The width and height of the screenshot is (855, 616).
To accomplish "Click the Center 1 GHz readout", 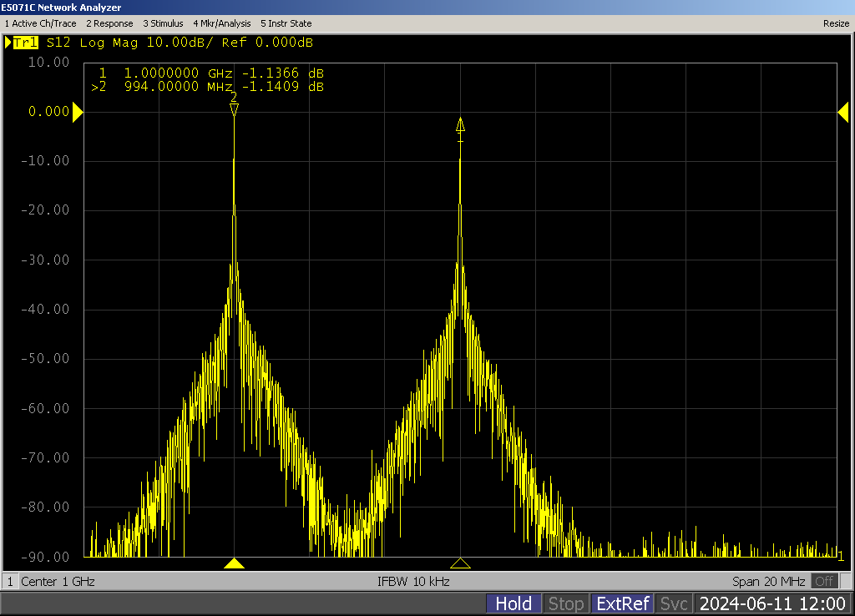I will click(x=58, y=581).
